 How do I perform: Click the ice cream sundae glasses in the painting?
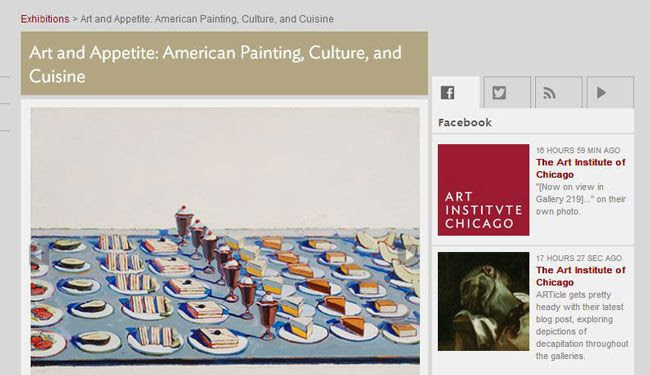(x=226, y=269)
